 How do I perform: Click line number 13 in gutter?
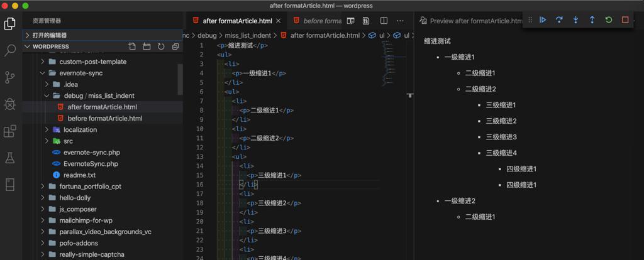pos(200,156)
